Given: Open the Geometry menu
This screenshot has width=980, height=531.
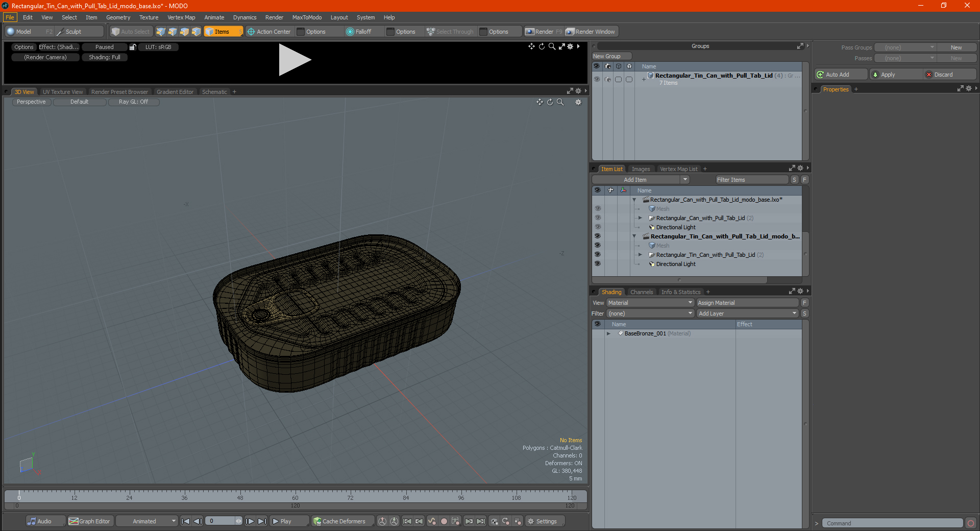Looking at the screenshot, I should point(118,17).
